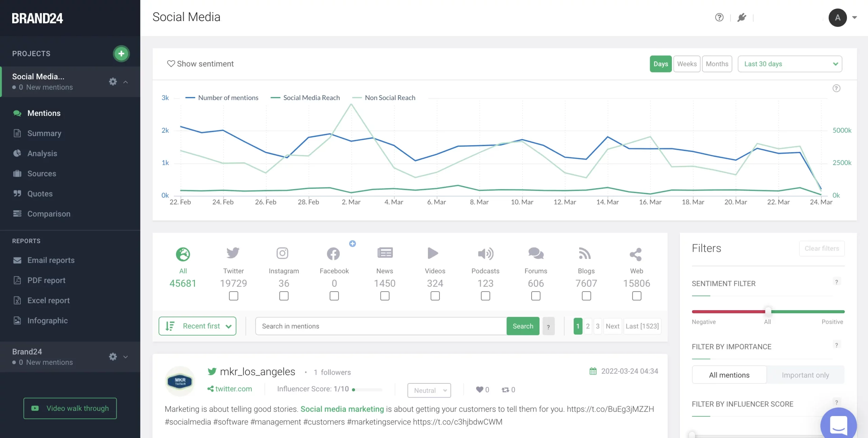Image resolution: width=868 pixels, height=438 pixels.
Task: Open the Last 30 days date dropdown
Action: pos(790,64)
